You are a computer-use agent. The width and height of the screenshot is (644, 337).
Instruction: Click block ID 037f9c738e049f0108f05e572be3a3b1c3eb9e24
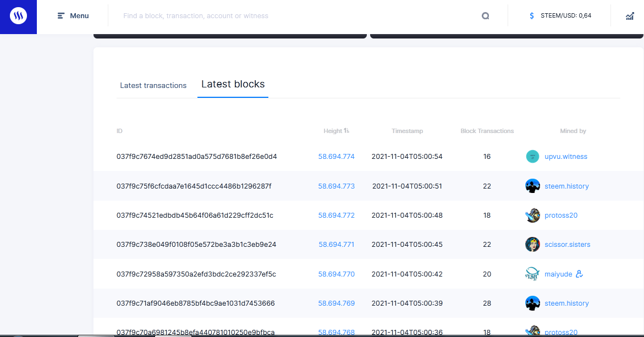point(196,244)
